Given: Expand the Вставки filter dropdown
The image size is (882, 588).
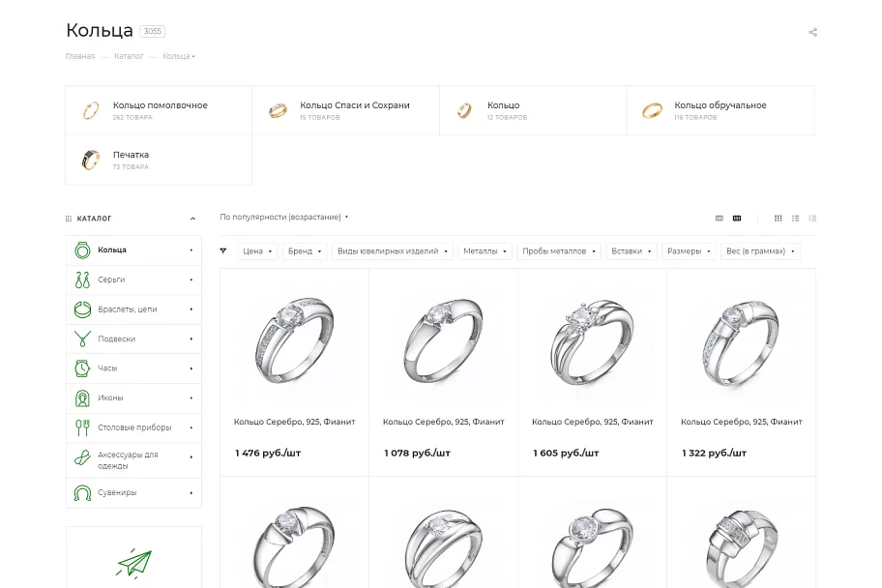Looking at the screenshot, I should (x=632, y=250).
